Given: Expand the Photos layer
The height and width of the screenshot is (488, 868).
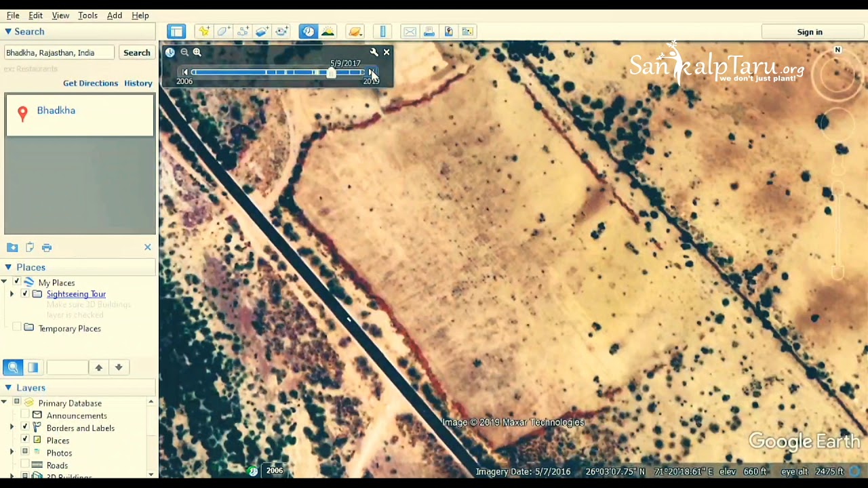Looking at the screenshot, I should tap(12, 452).
